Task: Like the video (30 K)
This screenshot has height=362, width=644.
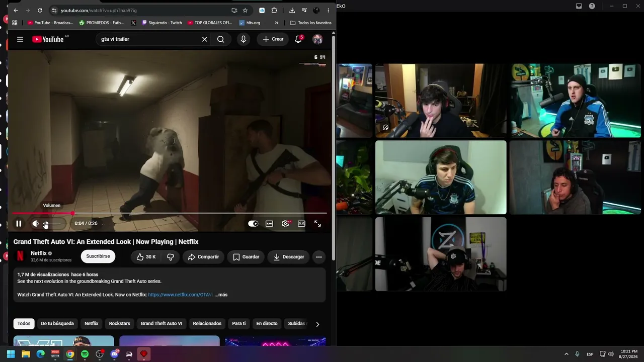Action: coord(146,257)
